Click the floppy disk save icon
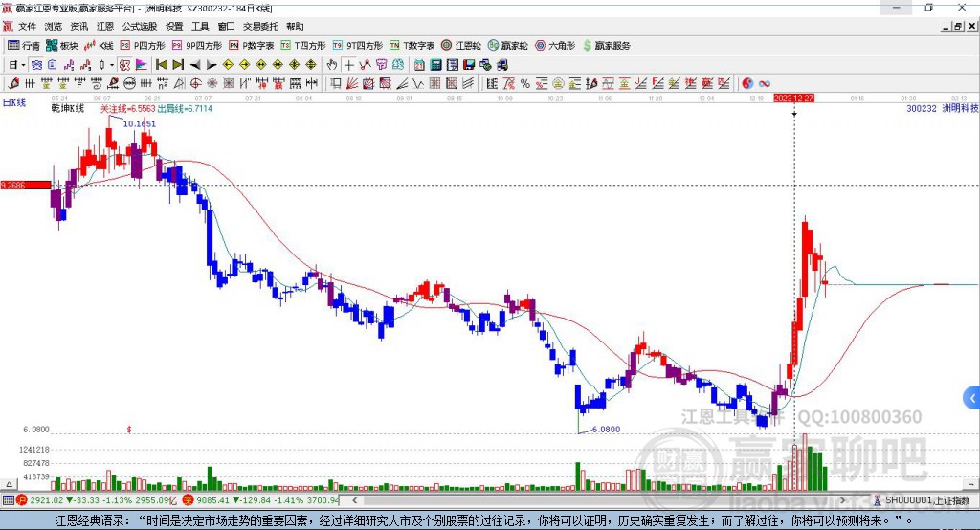 [469, 65]
